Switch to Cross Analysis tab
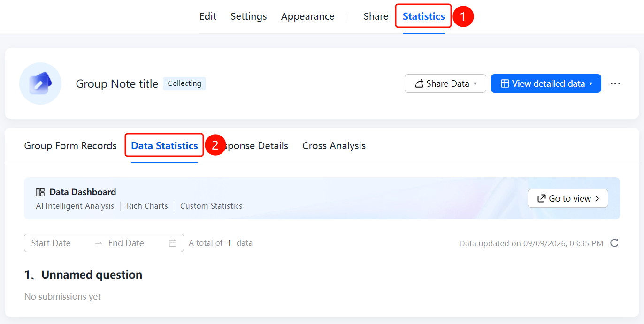Screen dimensions: 644x324 [334, 146]
